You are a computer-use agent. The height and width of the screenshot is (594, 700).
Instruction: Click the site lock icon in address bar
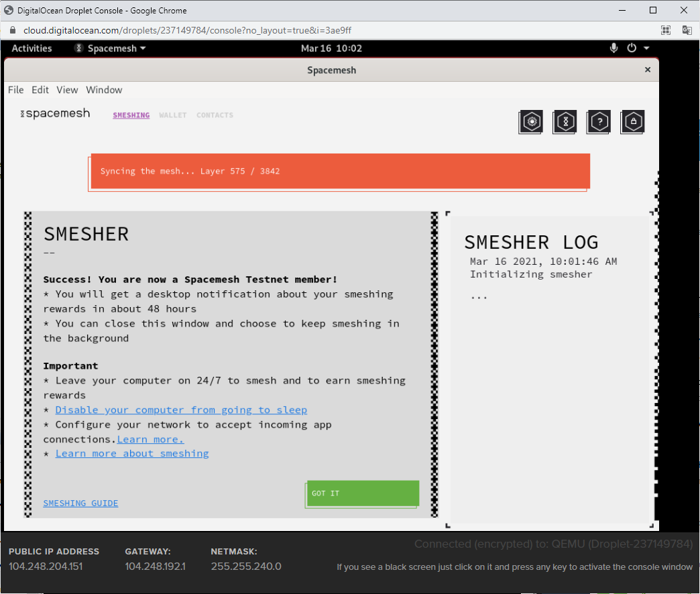13,30
